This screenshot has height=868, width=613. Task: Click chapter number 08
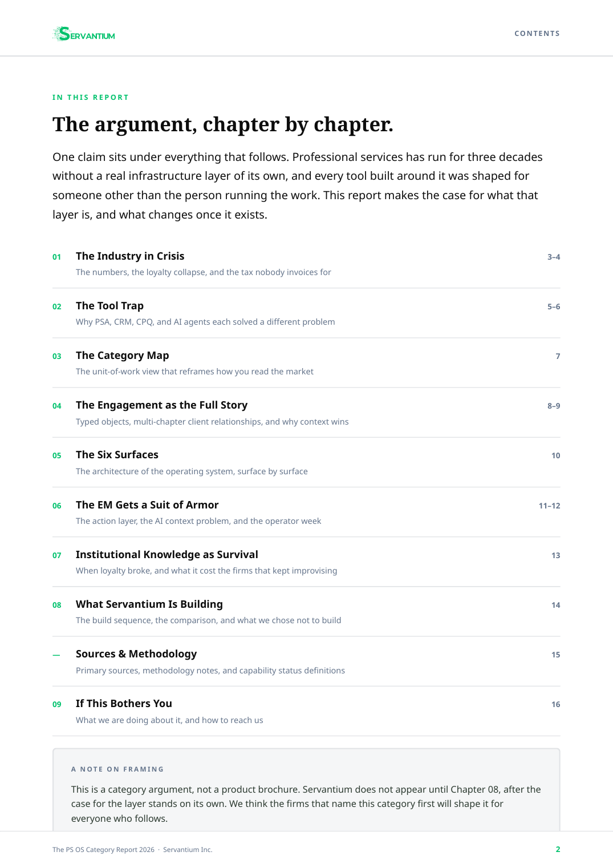57,605
